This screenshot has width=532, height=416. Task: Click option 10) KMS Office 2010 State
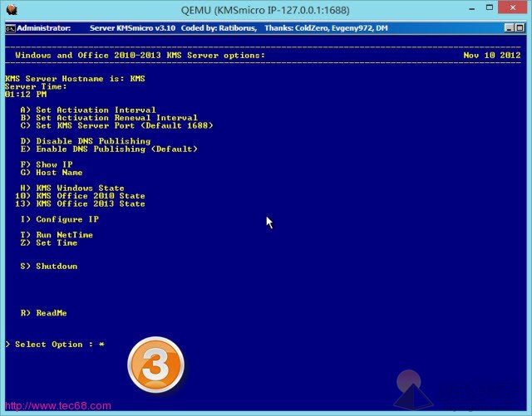80,196
